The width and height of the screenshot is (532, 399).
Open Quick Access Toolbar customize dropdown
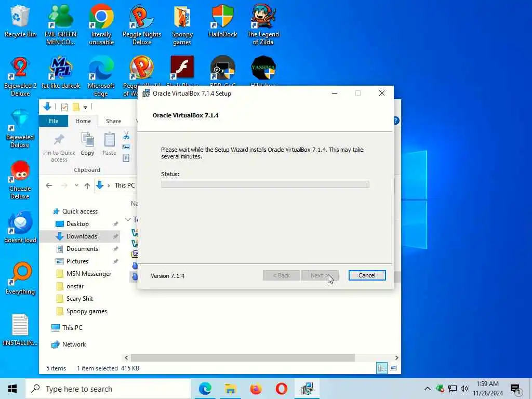point(86,107)
